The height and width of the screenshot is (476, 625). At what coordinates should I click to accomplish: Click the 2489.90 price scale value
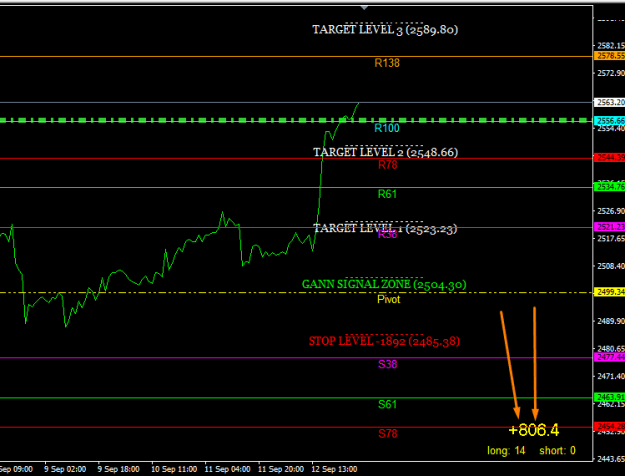point(611,321)
